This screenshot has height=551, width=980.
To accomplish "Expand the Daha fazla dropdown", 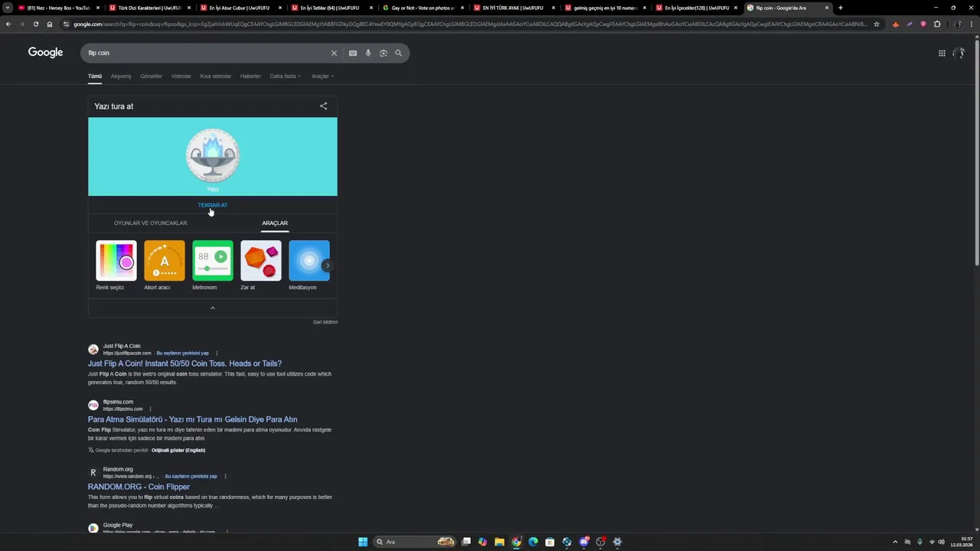I will tap(285, 76).
